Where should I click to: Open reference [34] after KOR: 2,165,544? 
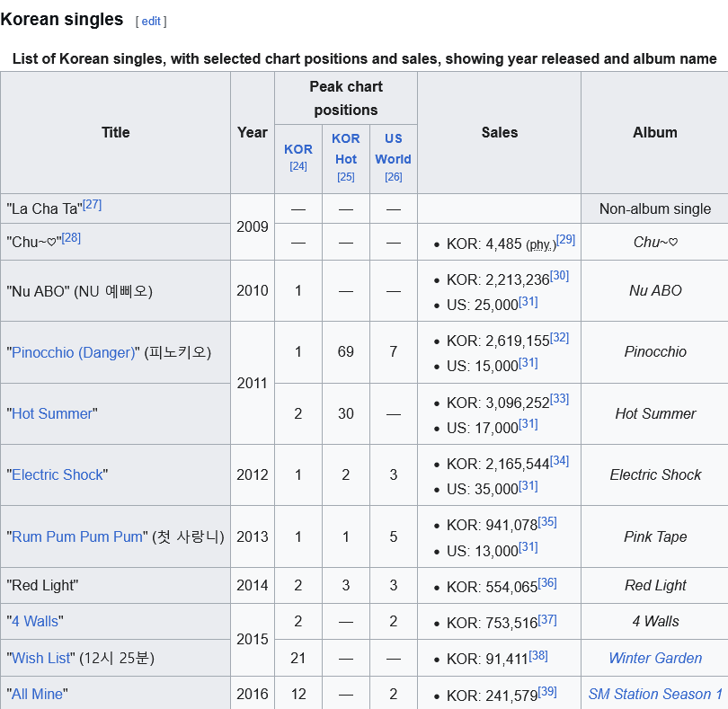click(559, 461)
